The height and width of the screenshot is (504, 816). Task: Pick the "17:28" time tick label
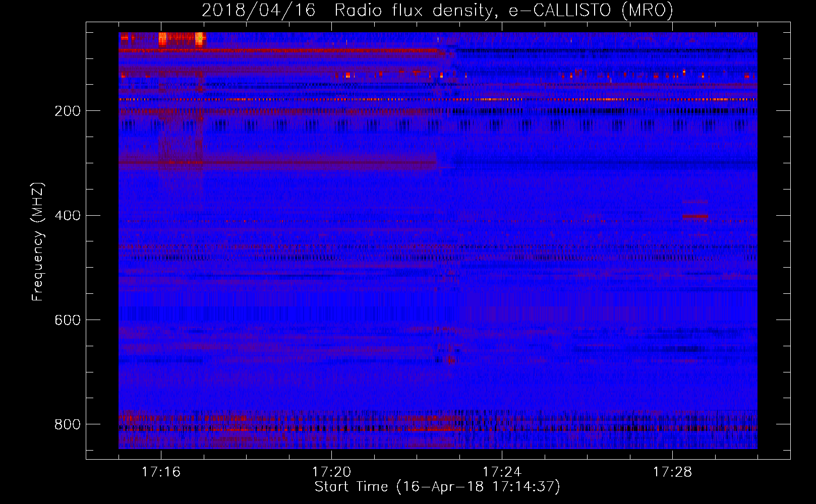coord(672,472)
